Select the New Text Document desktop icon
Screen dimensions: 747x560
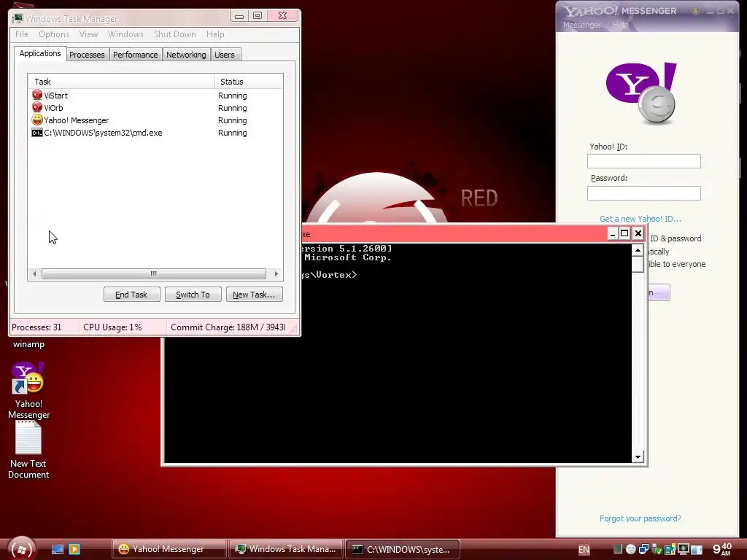tap(28, 437)
